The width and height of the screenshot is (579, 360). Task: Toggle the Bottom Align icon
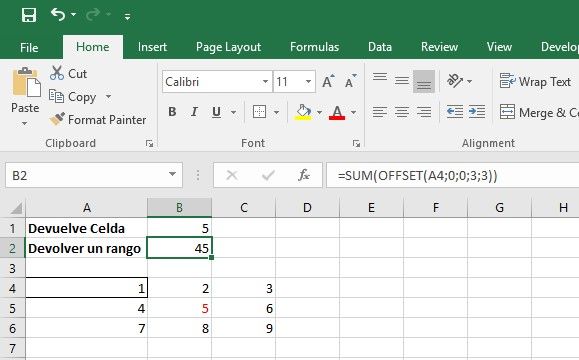[424, 81]
